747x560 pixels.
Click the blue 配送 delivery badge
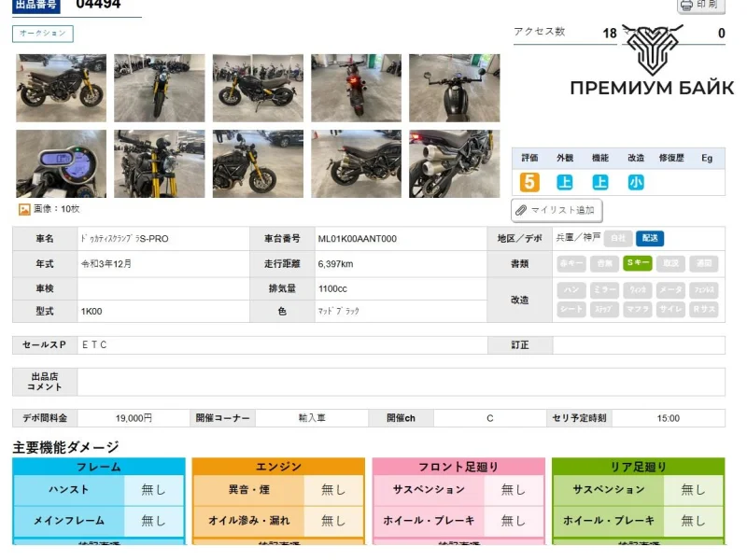coord(650,238)
